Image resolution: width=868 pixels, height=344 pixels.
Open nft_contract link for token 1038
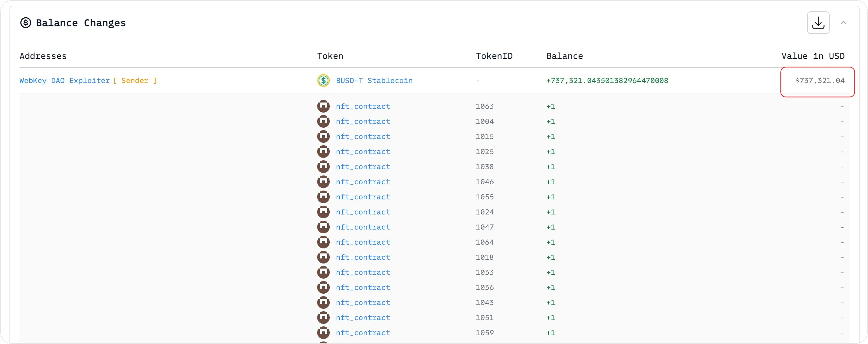(363, 167)
